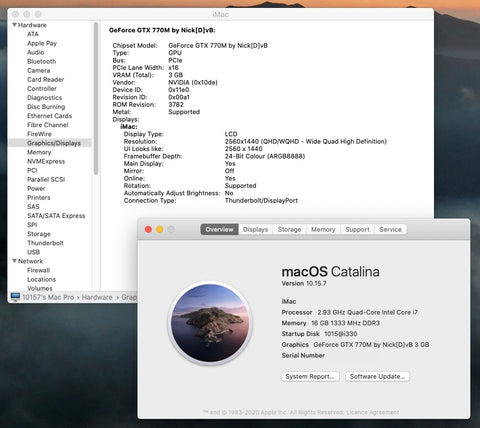480x428 pixels.
Task: Switch to the Memory tab
Action: coord(323,229)
